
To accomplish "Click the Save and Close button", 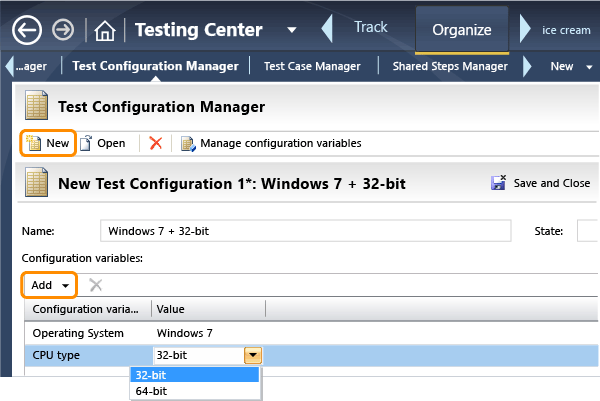I will coord(540,183).
